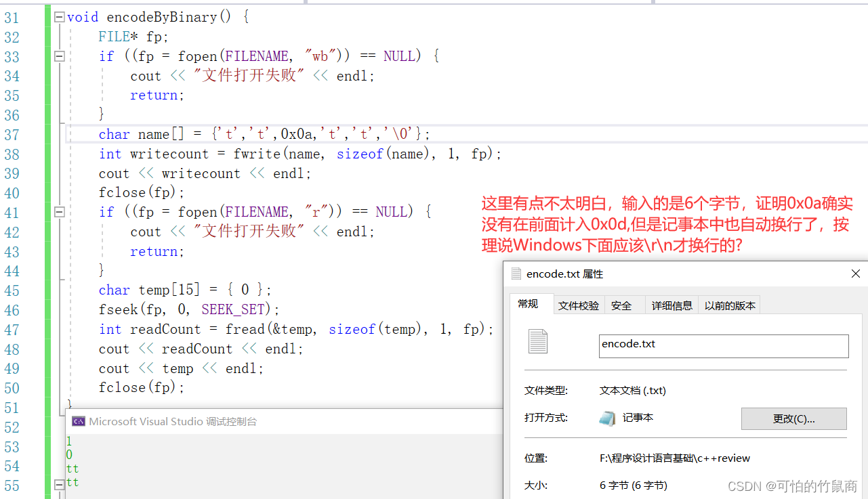Click the first 'fclose(fp);' on line 40
Screen dimensions: 868x499
click(x=142, y=192)
